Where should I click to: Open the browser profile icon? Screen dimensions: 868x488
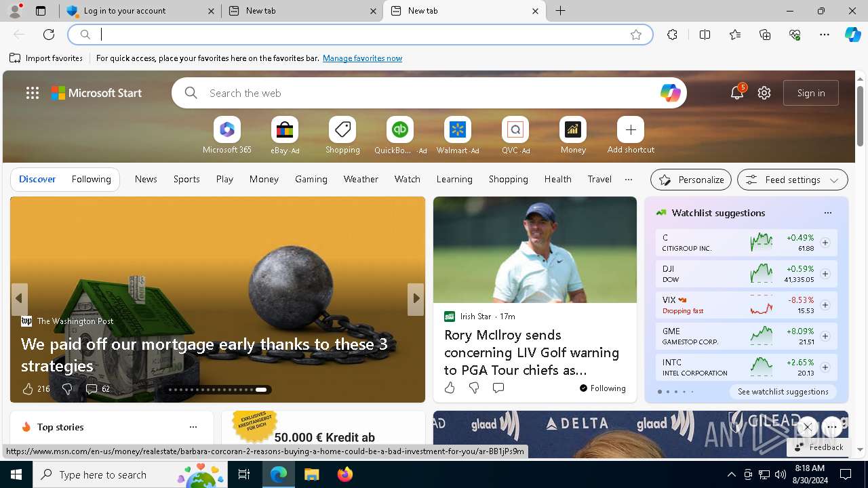click(15, 11)
